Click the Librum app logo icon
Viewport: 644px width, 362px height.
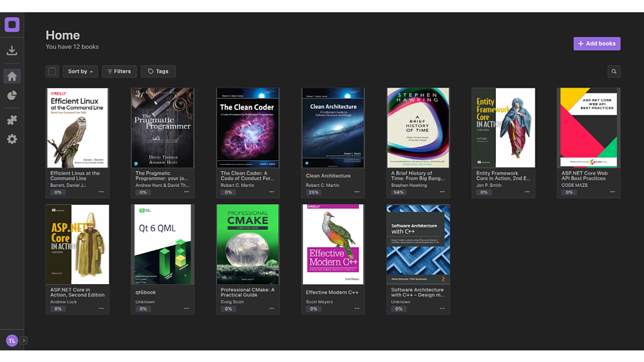[x=12, y=25]
